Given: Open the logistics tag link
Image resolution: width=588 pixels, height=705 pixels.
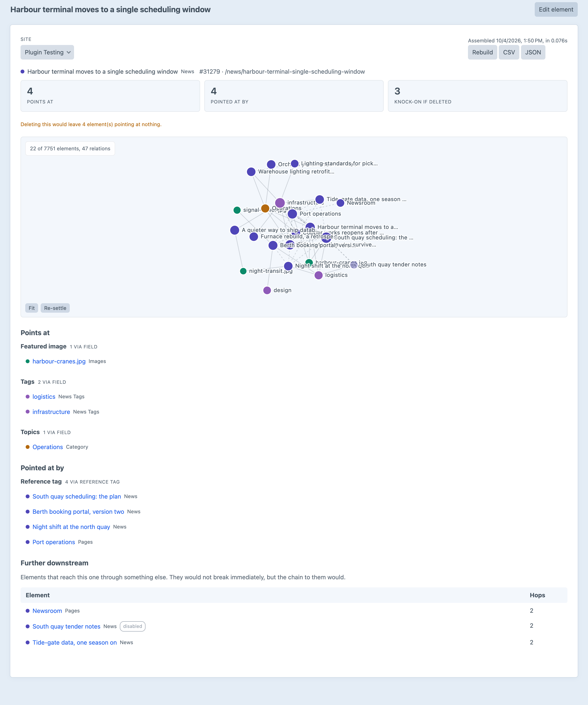Looking at the screenshot, I should [44, 396].
